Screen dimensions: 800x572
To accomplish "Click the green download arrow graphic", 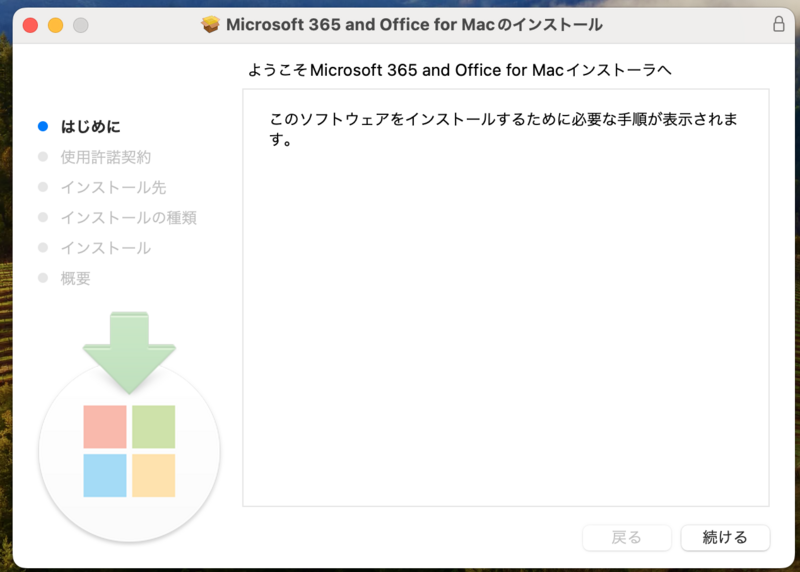I will 129,352.
